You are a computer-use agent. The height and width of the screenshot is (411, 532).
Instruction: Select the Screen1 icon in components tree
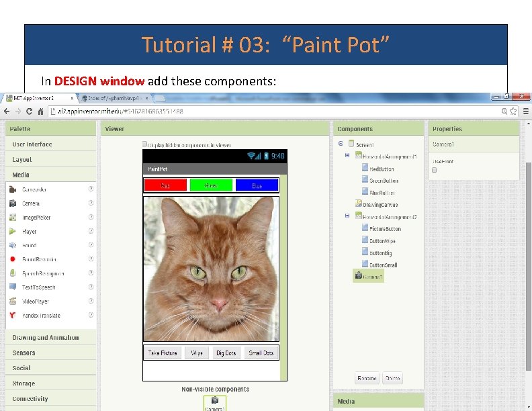coord(351,144)
